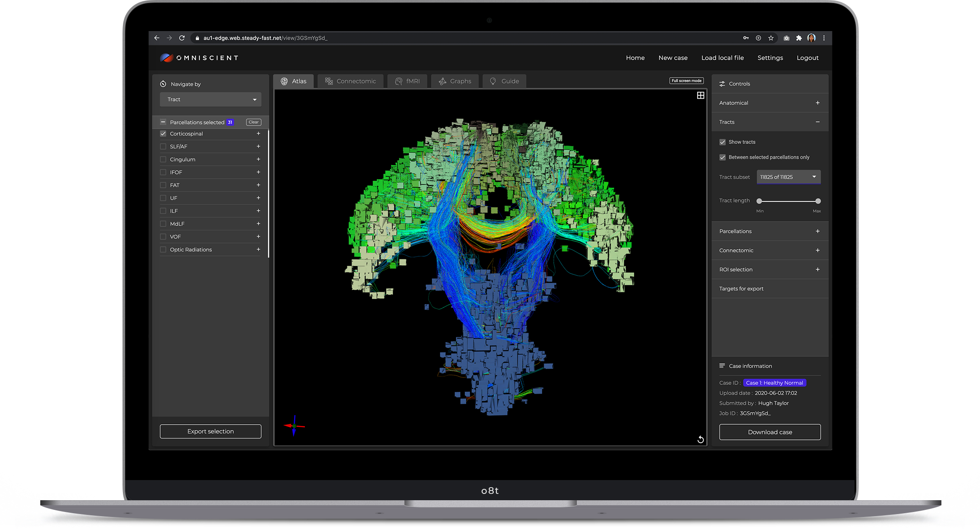Open the extensions puzzle icon
This screenshot has width=980, height=530.
coord(799,38)
